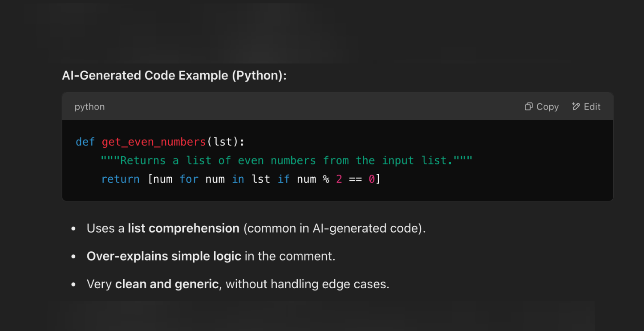Screen dimensions: 644x331
Task: Click the def keyword in code
Action: pyautogui.click(x=85, y=142)
